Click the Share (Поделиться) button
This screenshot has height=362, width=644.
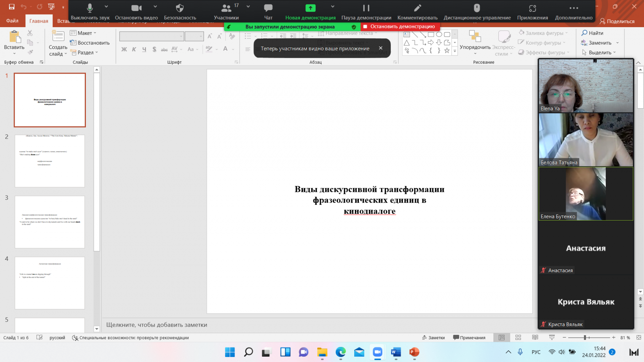tap(617, 21)
